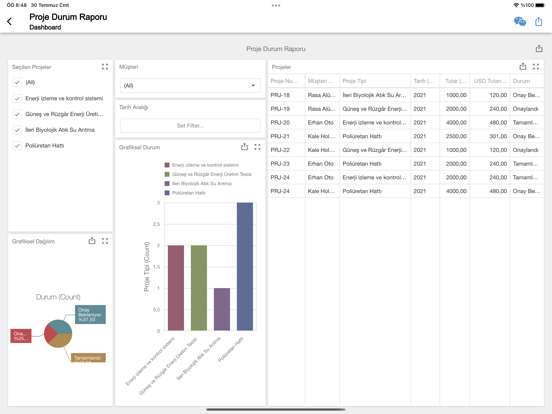Open the three-dot multitasking menu
The image size is (552, 414).
pyautogui.click(x=276, y=5)
